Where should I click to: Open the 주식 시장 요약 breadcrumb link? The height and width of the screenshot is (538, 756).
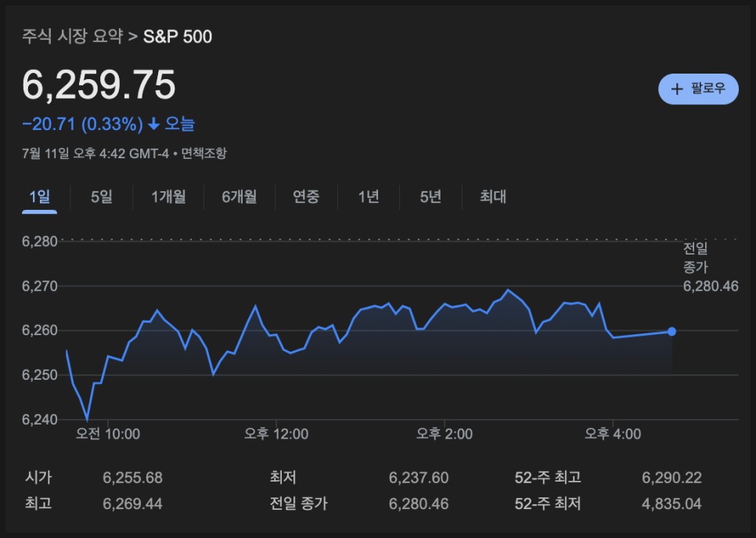click(x=72, y=36)
